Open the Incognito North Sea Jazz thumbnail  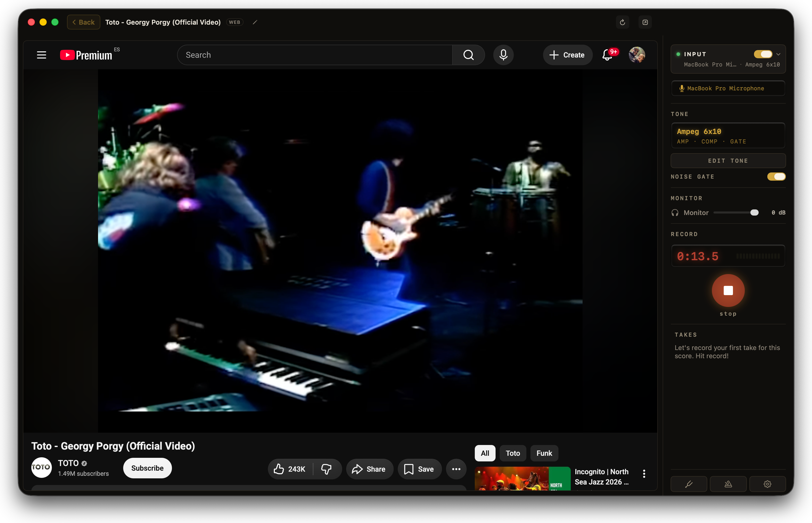pos(523,479)
